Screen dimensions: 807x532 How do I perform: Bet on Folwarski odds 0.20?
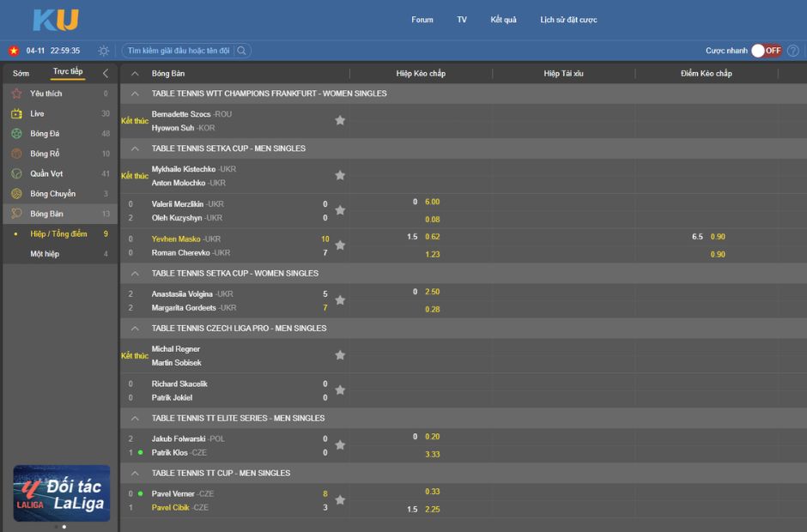point(433,436)
